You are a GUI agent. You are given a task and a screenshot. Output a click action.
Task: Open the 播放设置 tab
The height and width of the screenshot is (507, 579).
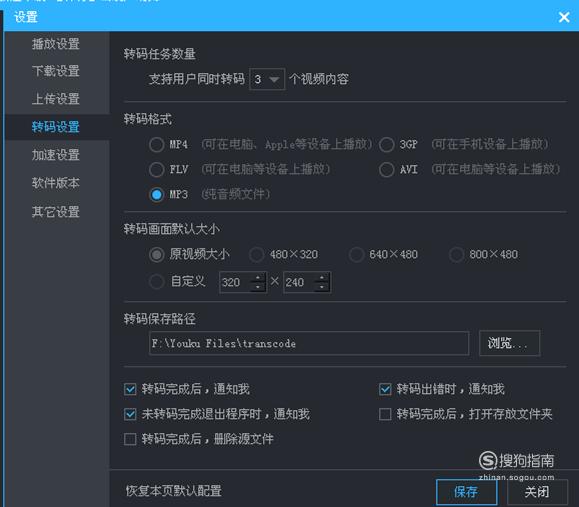(56, 44)
